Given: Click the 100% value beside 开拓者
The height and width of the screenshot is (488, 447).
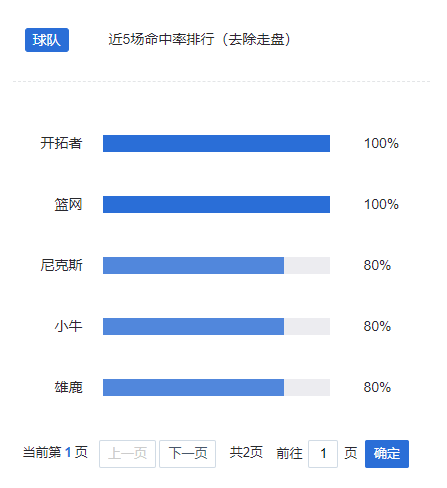Looking at the screenshot, I should (381, 143).
